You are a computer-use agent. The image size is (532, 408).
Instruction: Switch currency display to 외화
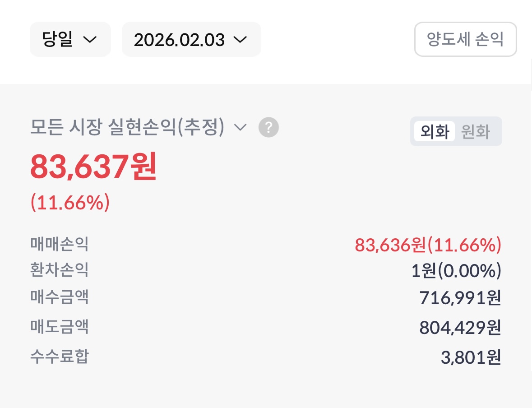(435, 132)
